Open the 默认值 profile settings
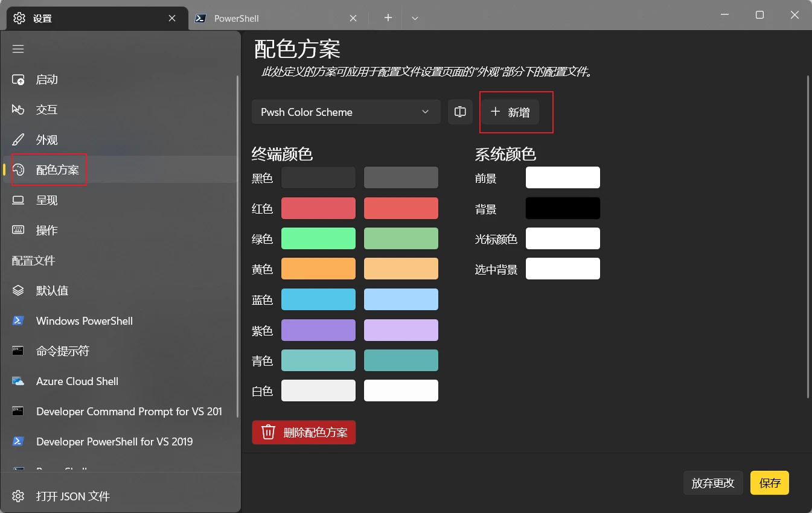 click(120, 291)
